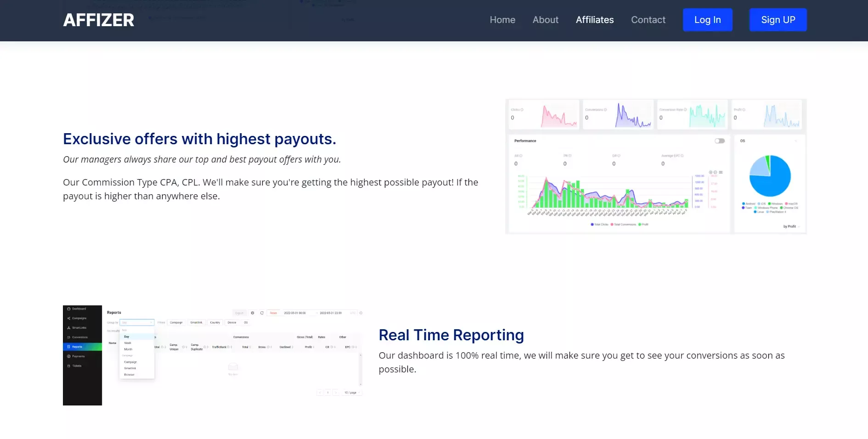Image resolution: width=868 pixels, height=439 pixels.
Task: Zoom in on the Performance chart
Action: pos(710,172)
